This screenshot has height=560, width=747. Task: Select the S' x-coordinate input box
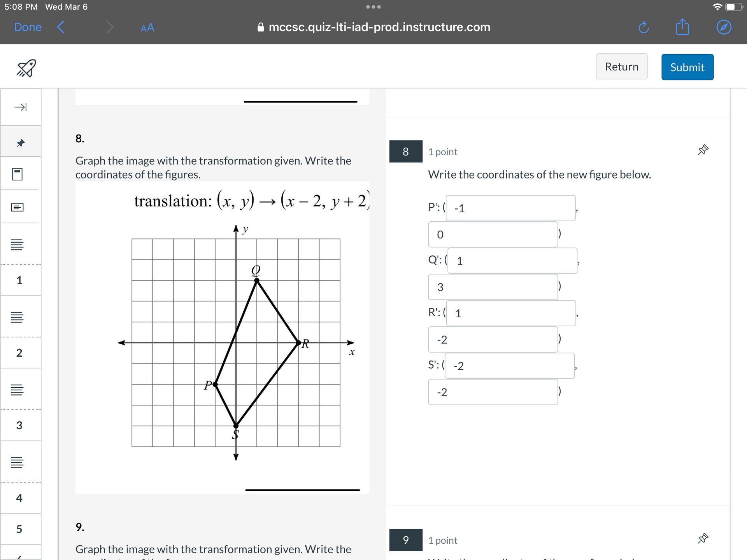[x=510, y=366]
